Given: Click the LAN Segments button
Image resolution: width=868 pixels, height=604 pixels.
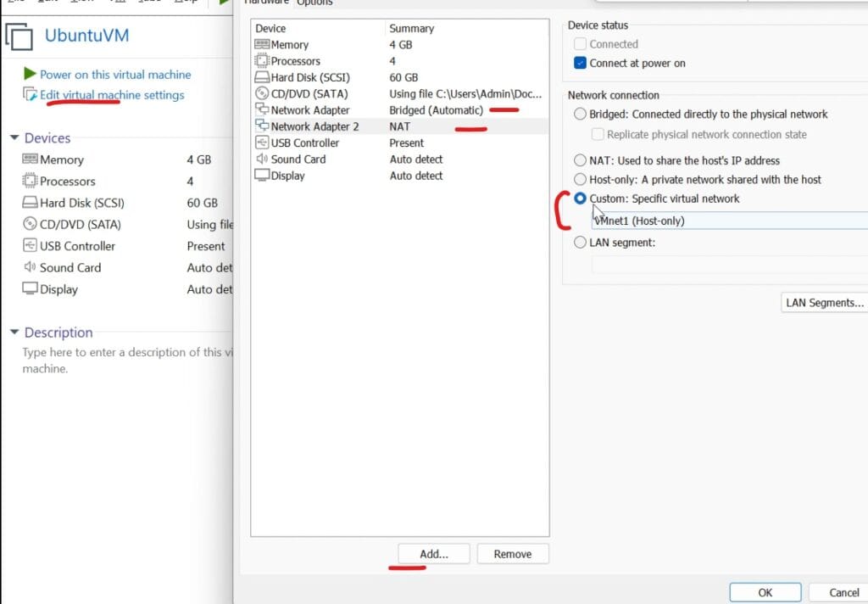Looking at the screenshot, I should coord(823,302).
